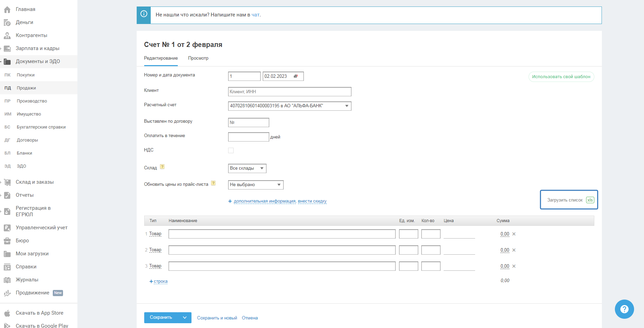Viewport: 644px width, 328px height.
Task: Click the Загрузить список xls button
Action: [569, 200]
